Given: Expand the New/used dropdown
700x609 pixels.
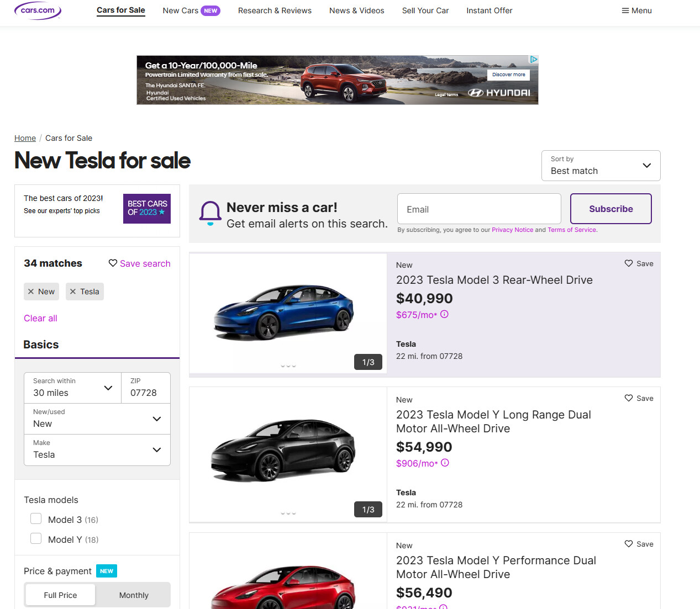Looking at the screenshot, I should coord(97,419).
